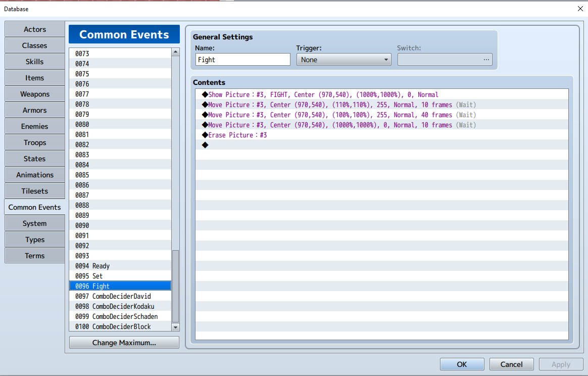Select empty common event 0077

[x=120, y=94]
